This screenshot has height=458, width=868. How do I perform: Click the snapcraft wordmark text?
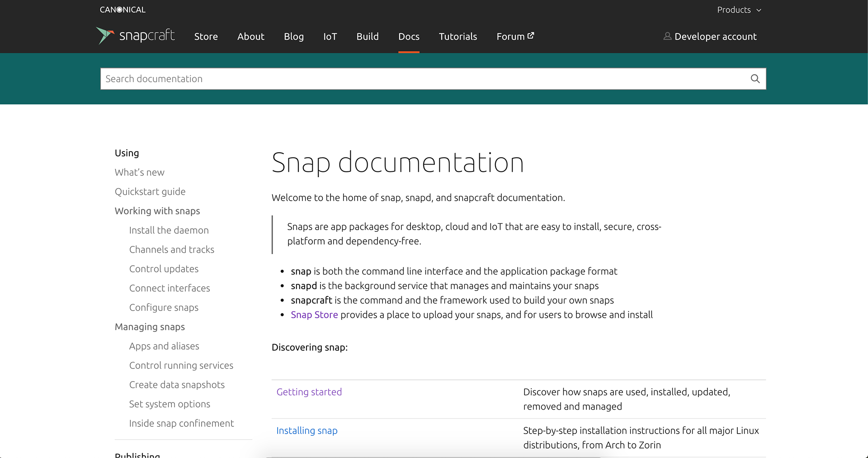coord(147,35)
